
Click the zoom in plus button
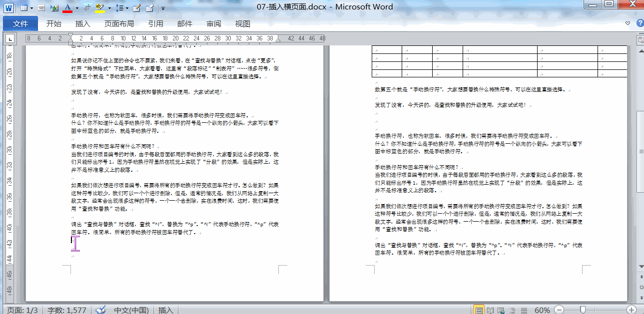632,310
